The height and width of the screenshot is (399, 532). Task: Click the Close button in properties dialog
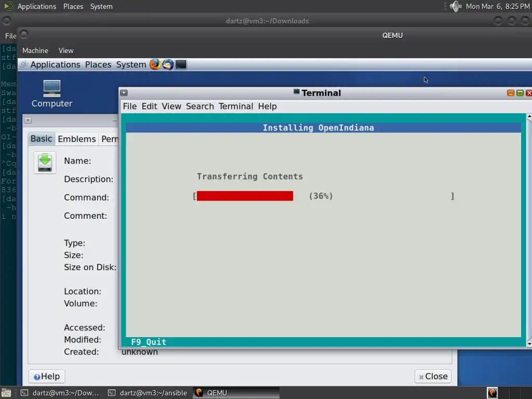pos(433,376)
